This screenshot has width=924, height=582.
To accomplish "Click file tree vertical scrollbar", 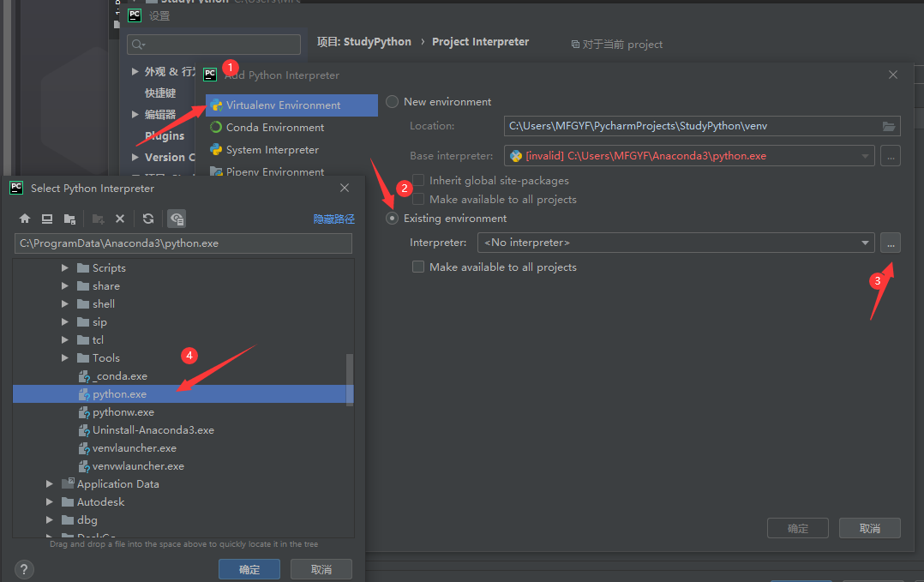I will click(350, 380).
